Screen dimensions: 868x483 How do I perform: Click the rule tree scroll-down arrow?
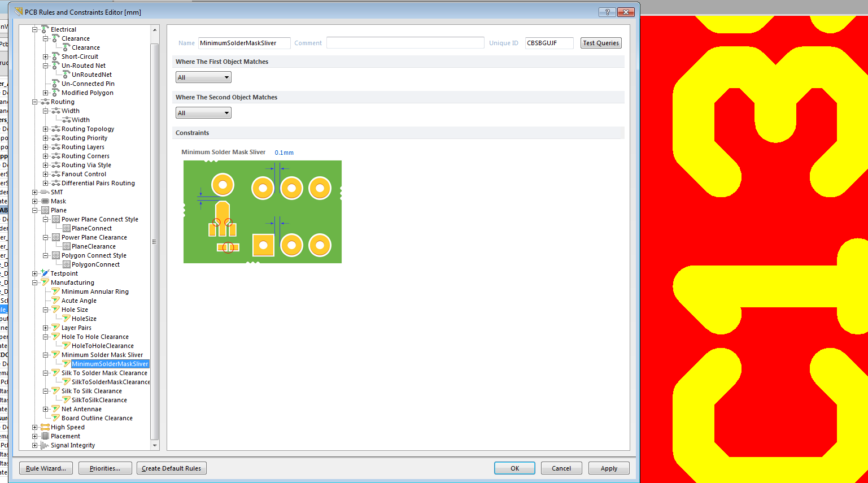click(155, 446)
